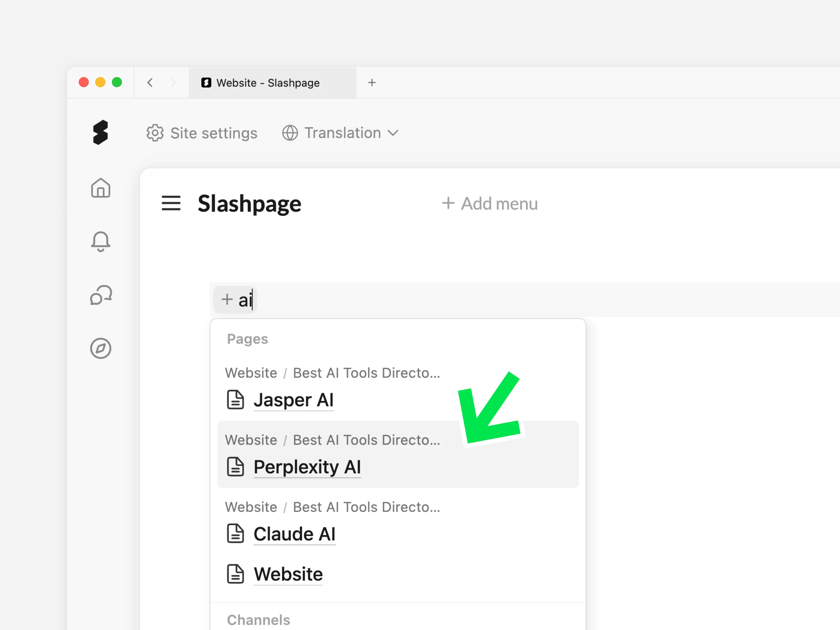Maximize the window with the green button
Viewport: 840px width, 630px height.
pyautogui.click(x=117, y=82)
